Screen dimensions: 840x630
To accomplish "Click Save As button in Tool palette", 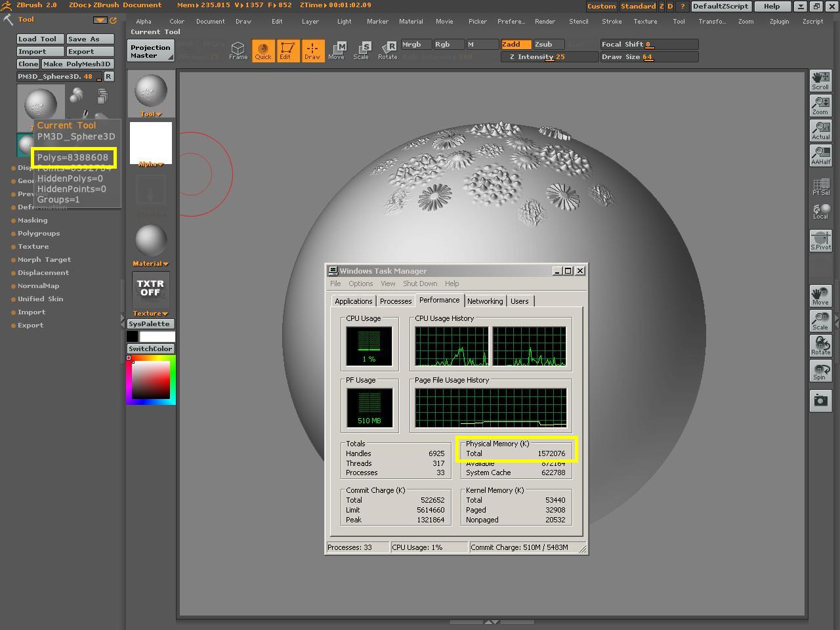I will [91, 39].
